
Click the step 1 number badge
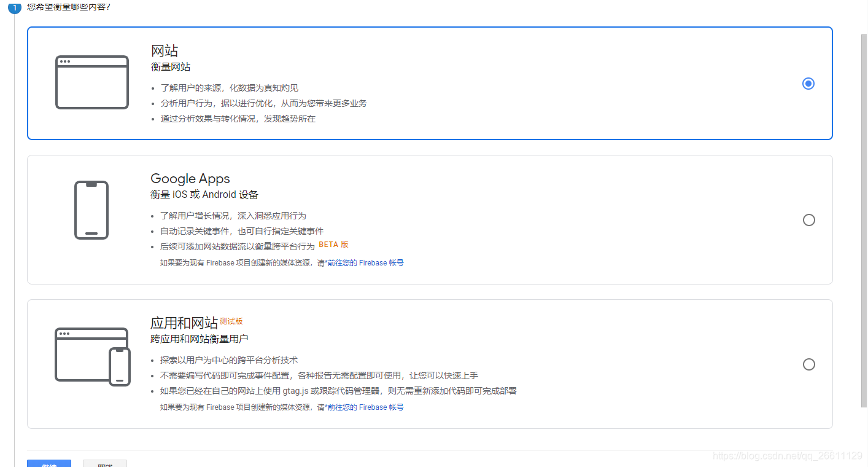(x=15, y=8)
